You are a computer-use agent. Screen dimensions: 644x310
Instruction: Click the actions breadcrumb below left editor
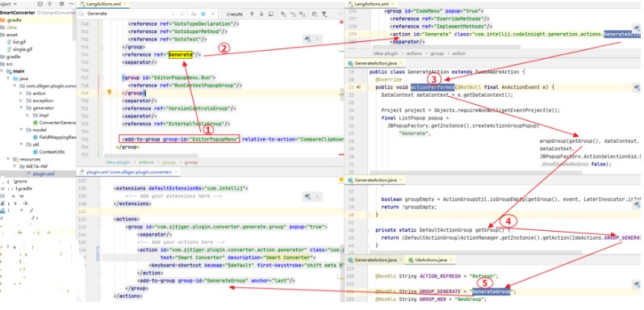[x=146, y=162]
